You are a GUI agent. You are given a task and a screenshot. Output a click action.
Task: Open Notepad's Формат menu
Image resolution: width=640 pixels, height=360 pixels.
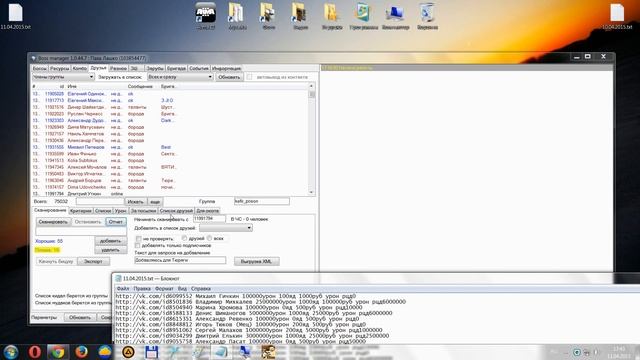(164, 289)
